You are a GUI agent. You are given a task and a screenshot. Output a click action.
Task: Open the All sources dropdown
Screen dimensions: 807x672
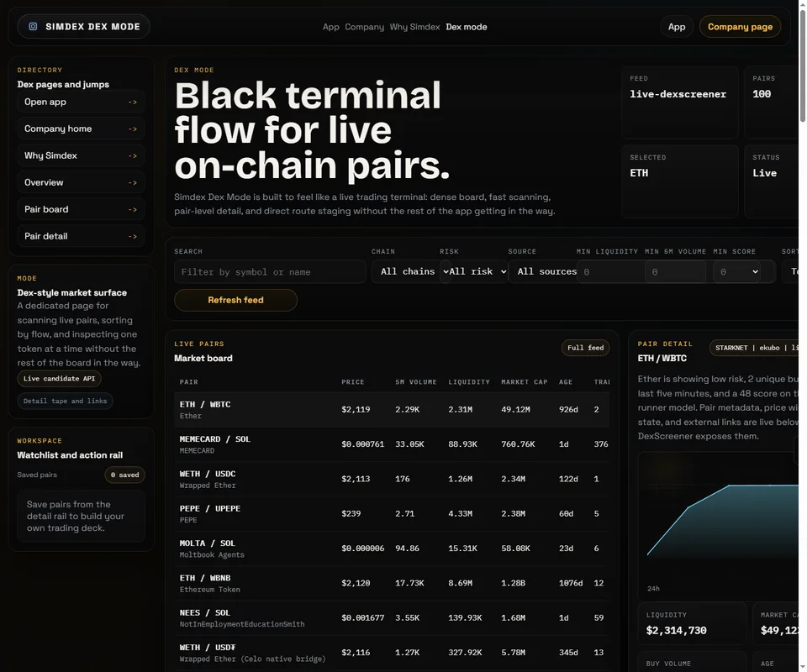(542, 271)
